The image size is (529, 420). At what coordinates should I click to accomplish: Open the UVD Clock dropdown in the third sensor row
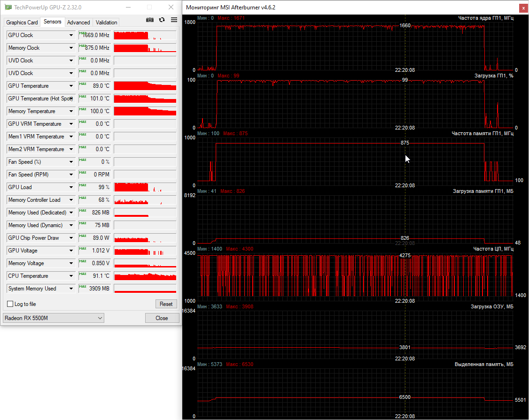(71, 61)
